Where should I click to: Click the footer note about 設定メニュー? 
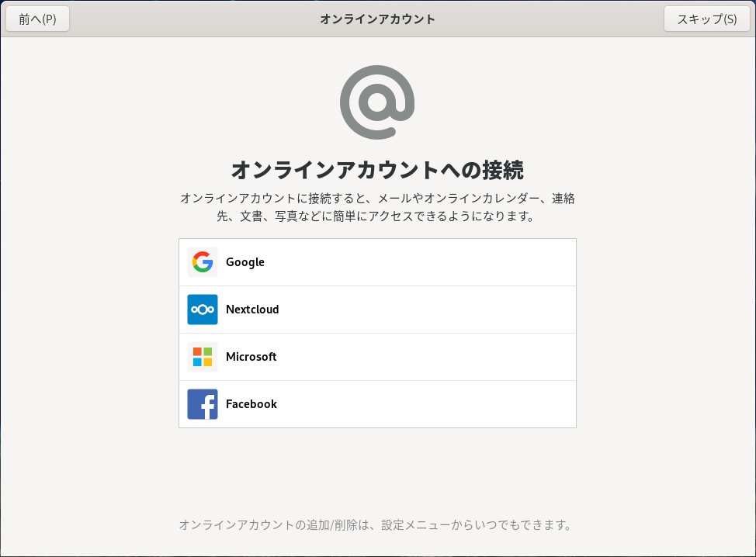point(376,524)
